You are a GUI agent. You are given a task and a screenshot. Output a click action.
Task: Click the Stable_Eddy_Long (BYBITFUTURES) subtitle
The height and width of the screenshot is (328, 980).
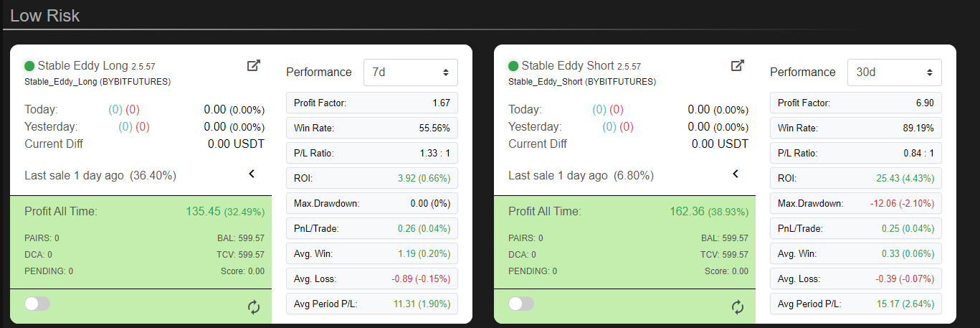click(97, 82)
